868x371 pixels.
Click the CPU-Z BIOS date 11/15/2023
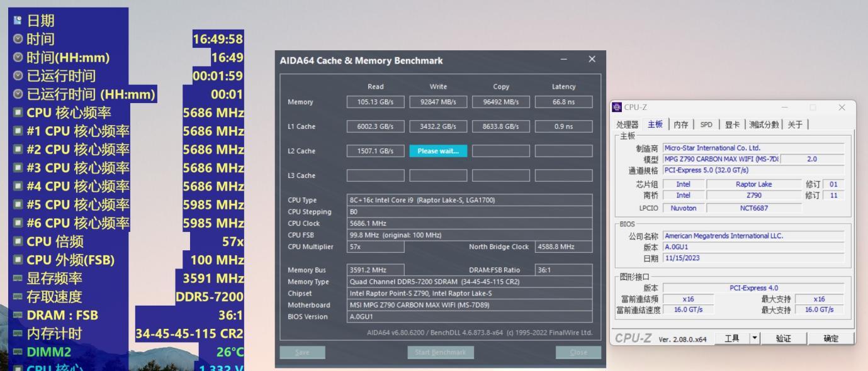pos(754,258)
